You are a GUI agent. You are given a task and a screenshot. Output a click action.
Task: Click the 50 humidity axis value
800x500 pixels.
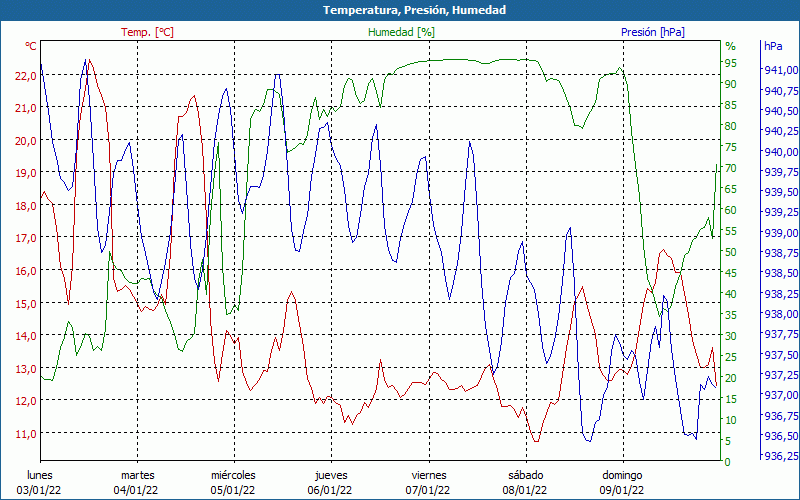pyautogui.click(x=731, y=252)
